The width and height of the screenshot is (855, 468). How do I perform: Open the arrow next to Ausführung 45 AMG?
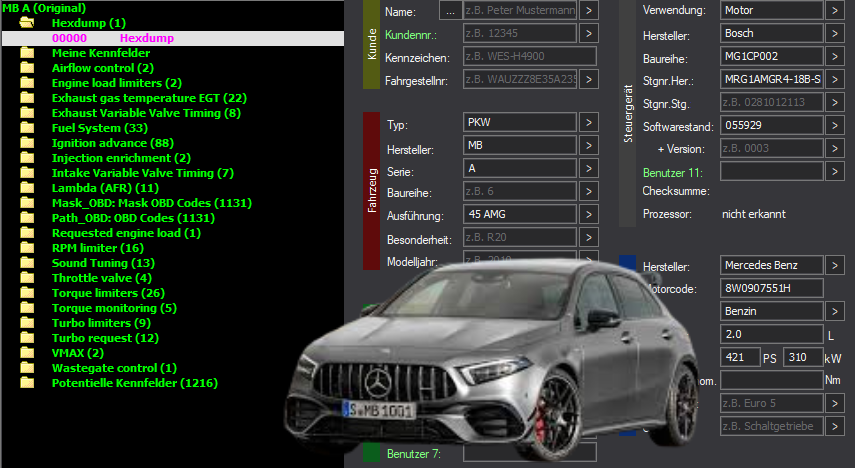pos(588,214)
